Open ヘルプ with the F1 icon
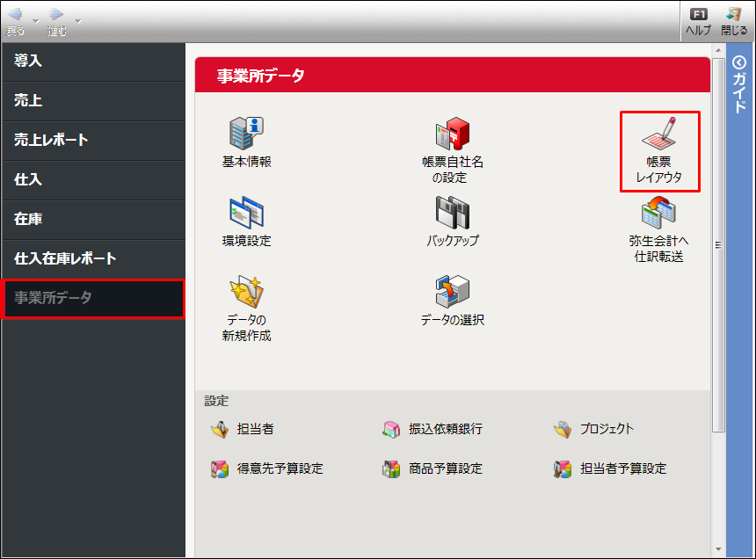This screenshot has height=559, width=756. (698, 14)
